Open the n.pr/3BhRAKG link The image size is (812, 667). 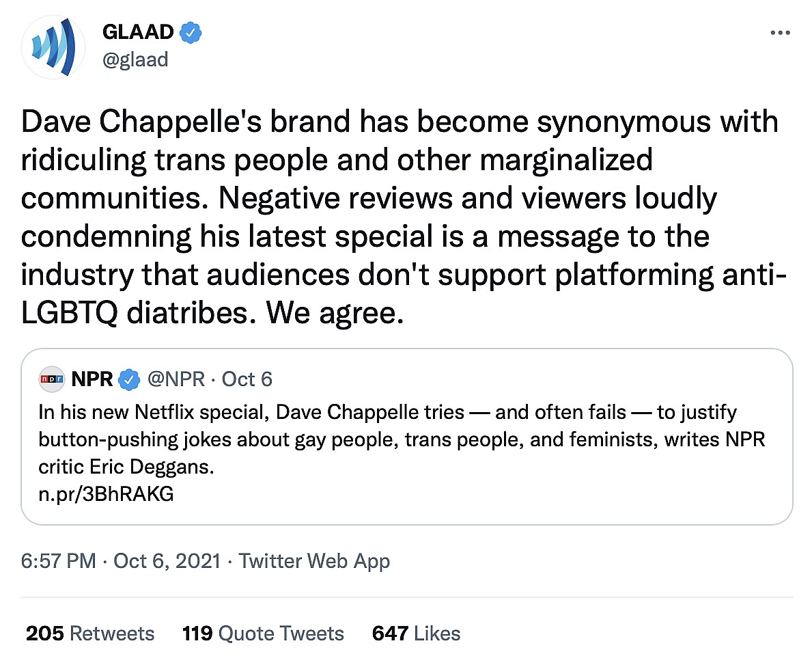(107, 493)
